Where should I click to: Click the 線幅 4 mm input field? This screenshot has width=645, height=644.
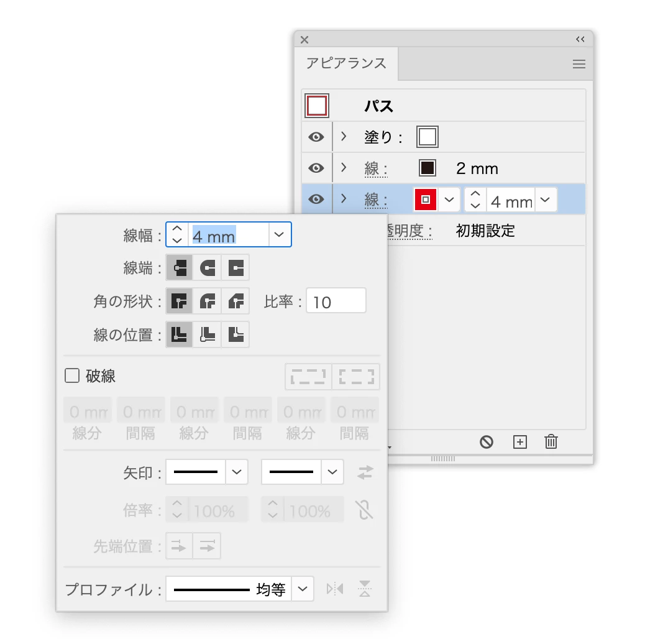[x=229, y=235]
